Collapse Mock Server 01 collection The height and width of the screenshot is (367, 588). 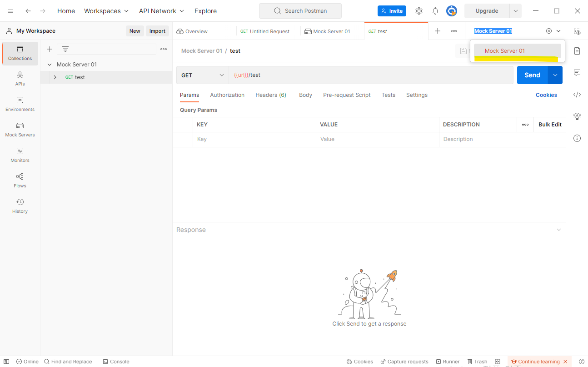(x=50, y=65)
